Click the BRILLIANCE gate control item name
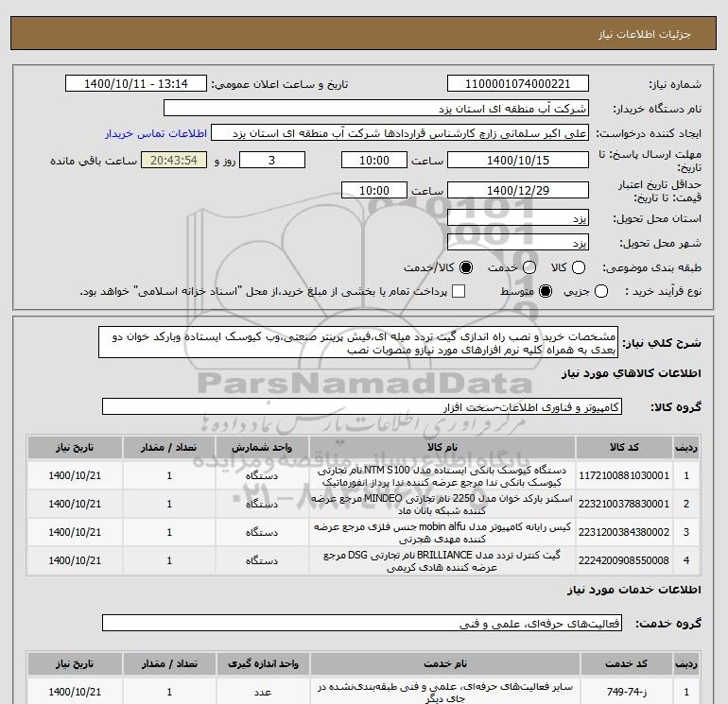Viewport: 728px width, 704px height. coord(442,561)
